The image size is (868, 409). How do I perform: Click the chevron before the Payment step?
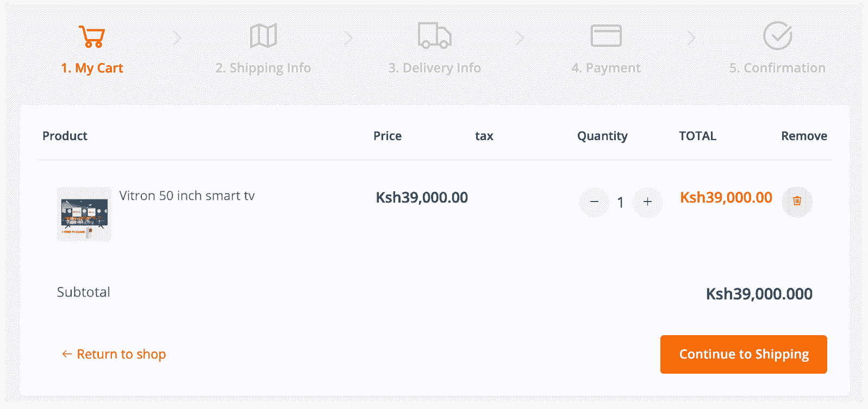(x=520, y=38)
